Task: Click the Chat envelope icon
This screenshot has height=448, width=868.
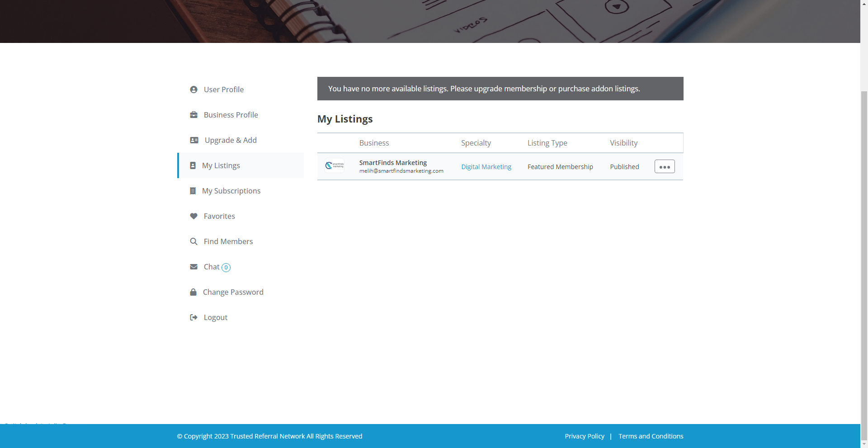Action: tap(193, 267)
